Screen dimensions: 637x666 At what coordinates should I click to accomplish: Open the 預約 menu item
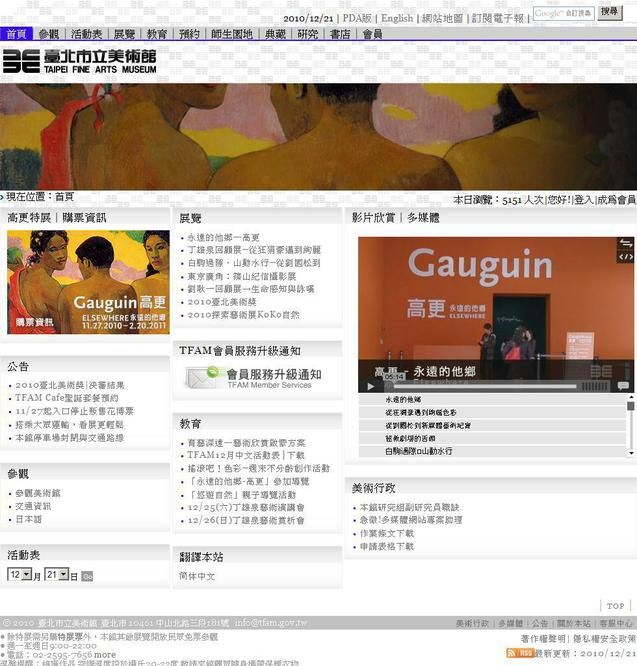[x=189, y=34]
